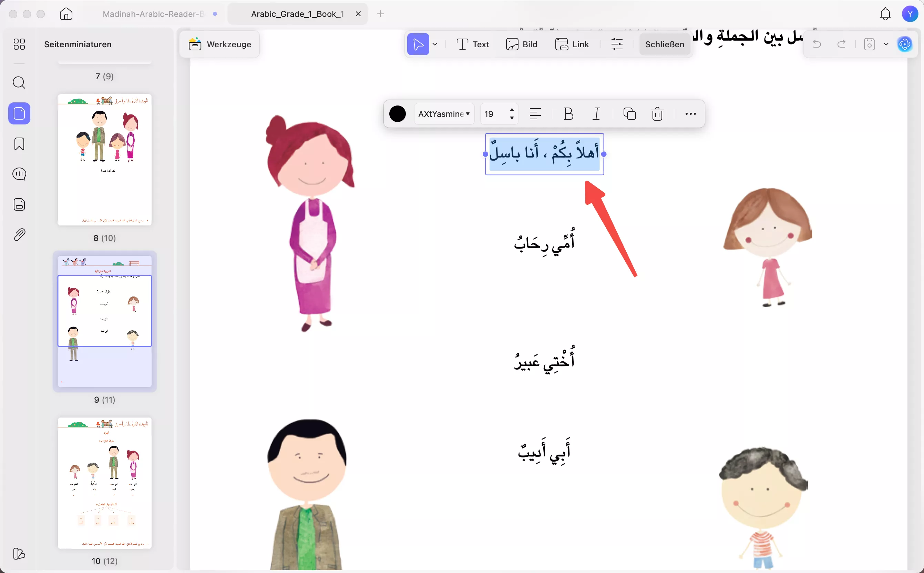Toggle italic formatting on selected text
The height and width of the screenshot is (573, 924).
point(596,114)
